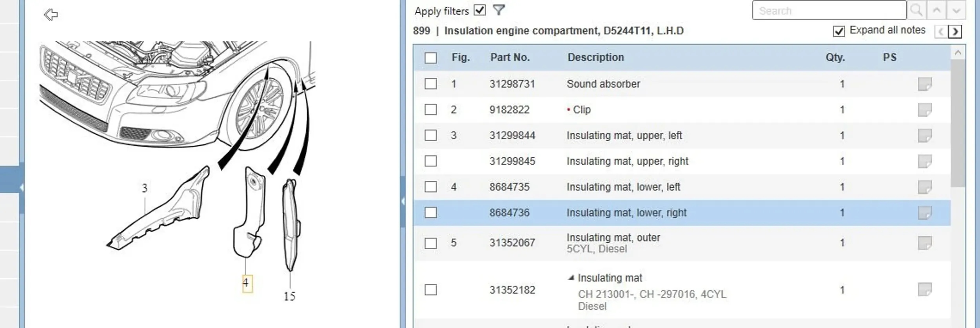The width and height of the screenshot is (980, 328).
Task: Tick the checkbox for Sound absorber
Action: pyautogui.click(x=430, y=84)
